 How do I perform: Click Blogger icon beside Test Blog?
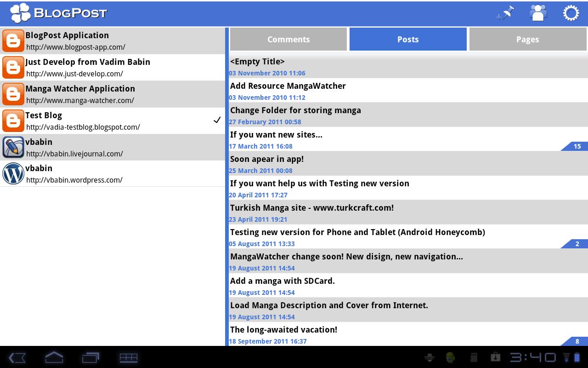click(x=13, y=121)
